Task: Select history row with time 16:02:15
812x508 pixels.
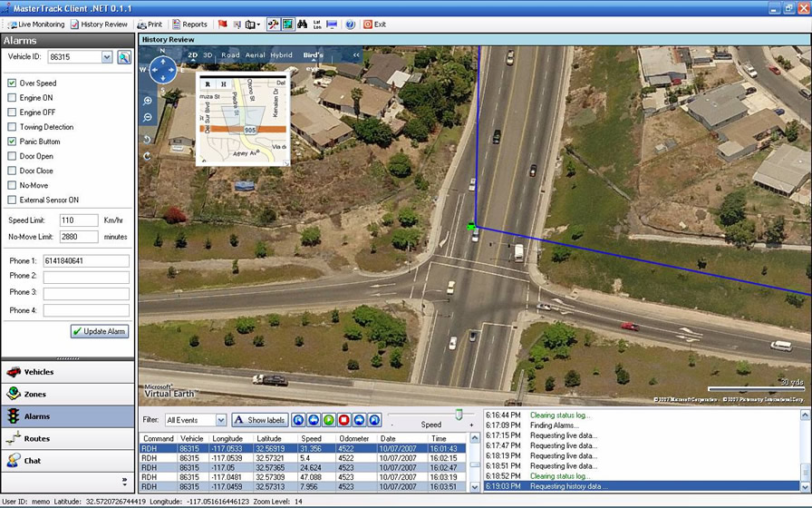Action: coord(303,458)
